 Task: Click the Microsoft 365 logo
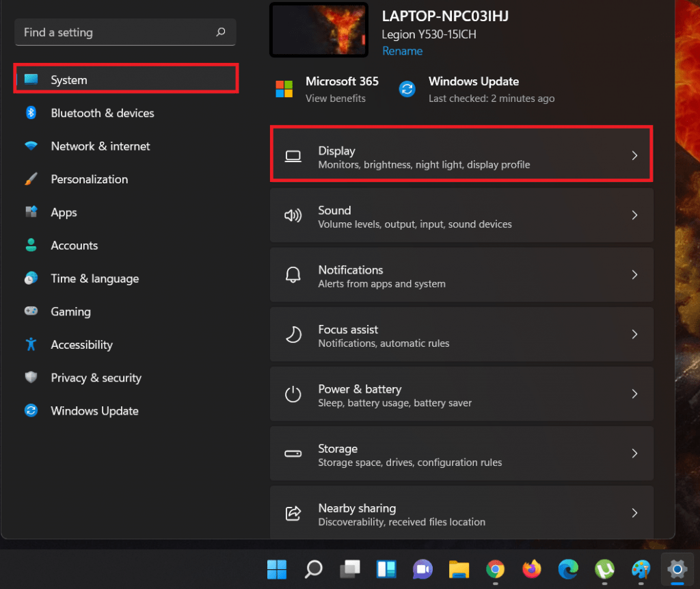284,89
